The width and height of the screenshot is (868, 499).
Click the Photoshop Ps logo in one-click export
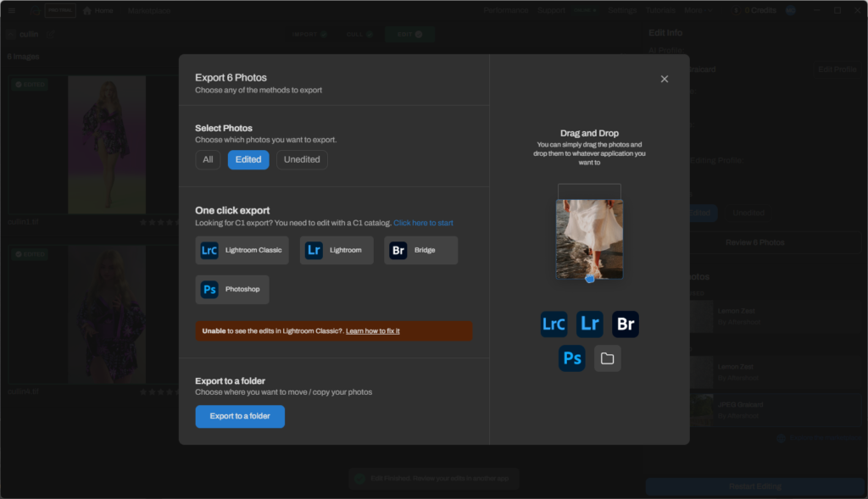tap(209, 290)
